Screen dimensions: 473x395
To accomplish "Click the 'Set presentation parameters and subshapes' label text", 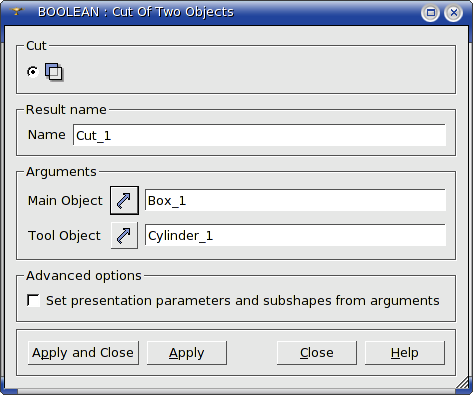I will [x=242, y=300].
